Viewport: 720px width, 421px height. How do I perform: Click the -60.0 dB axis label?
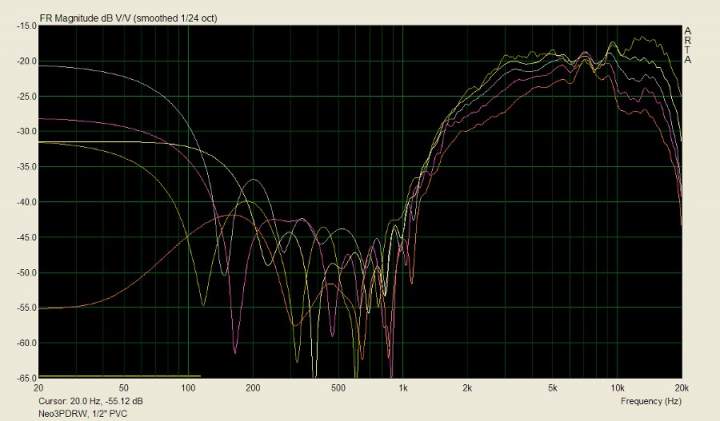pos(27,343)
